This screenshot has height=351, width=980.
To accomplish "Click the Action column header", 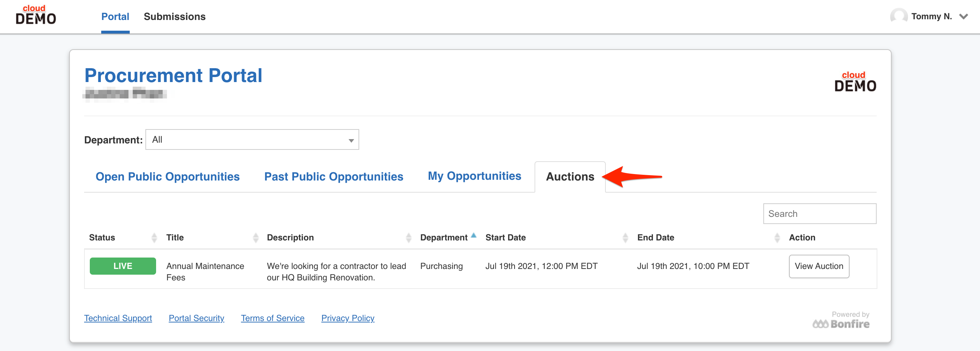I will [802, 238].
